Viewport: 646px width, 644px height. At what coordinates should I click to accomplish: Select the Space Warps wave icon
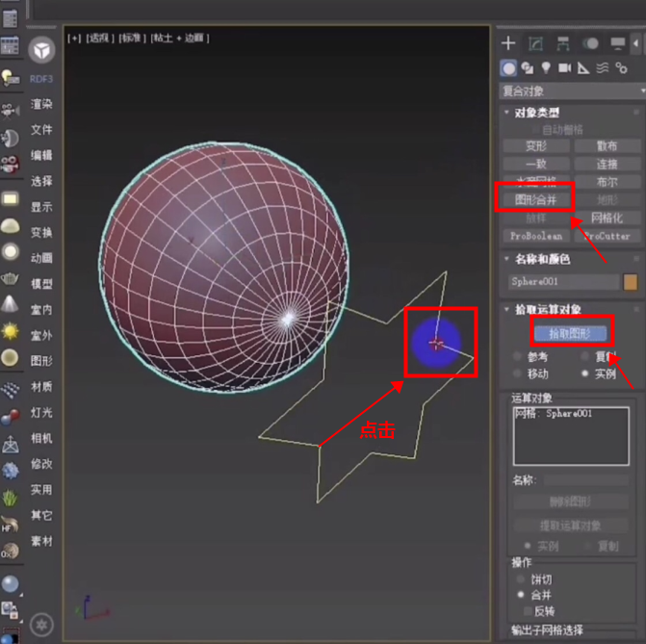tap(602, 68)
